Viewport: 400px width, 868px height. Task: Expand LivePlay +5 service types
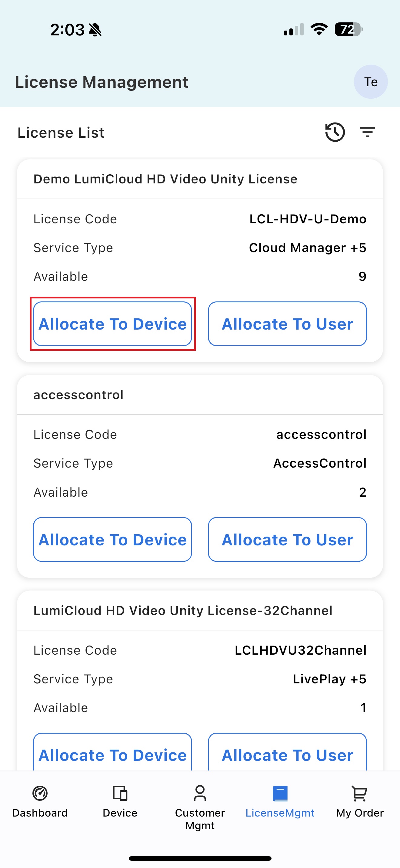(329, 679)
